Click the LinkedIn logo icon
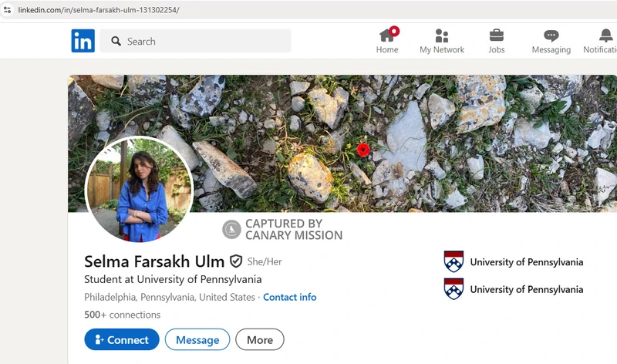Screen dimensions: 617x364 [83, 41]
